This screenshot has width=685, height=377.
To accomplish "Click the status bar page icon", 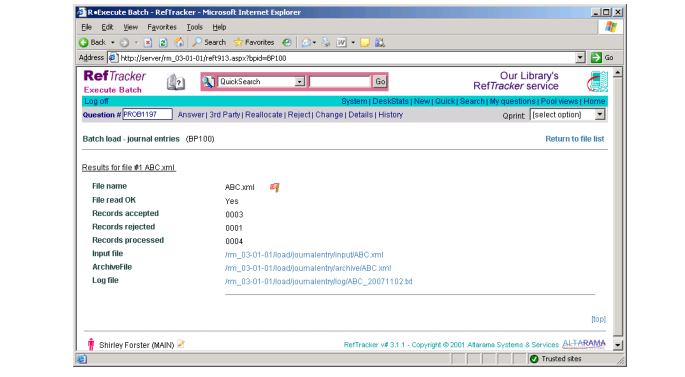I will (x=82, y=359).
